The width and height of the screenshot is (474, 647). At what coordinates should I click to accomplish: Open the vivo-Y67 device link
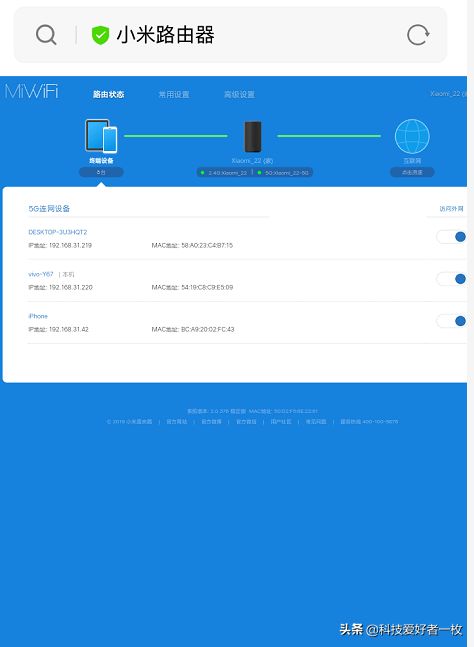click(41, 274)
